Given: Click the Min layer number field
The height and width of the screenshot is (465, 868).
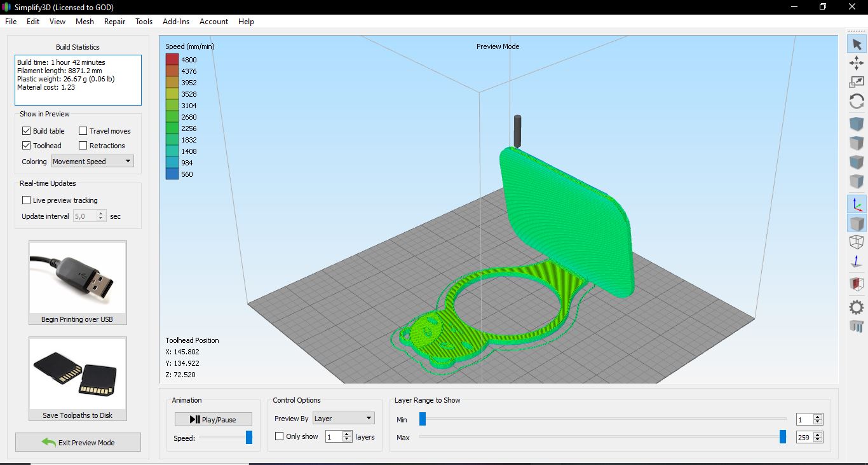Looking at the screenshot, I should 804,419.
